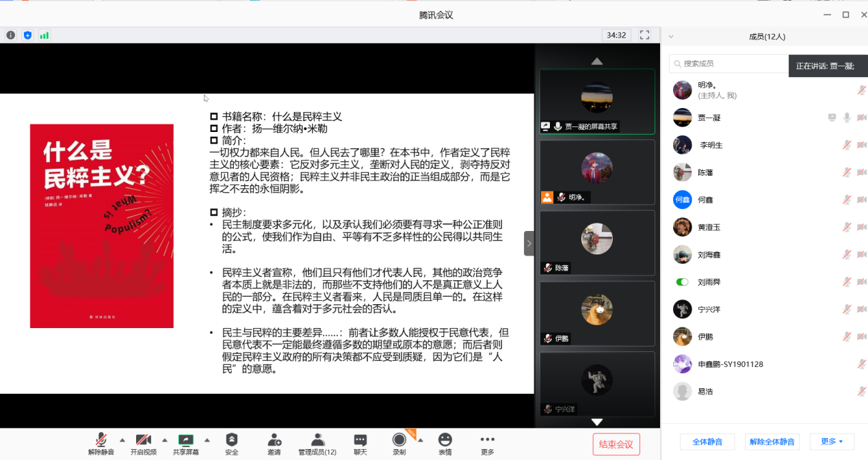Enter full screen mode
868x460 pixels.
[x=644, y=35]
